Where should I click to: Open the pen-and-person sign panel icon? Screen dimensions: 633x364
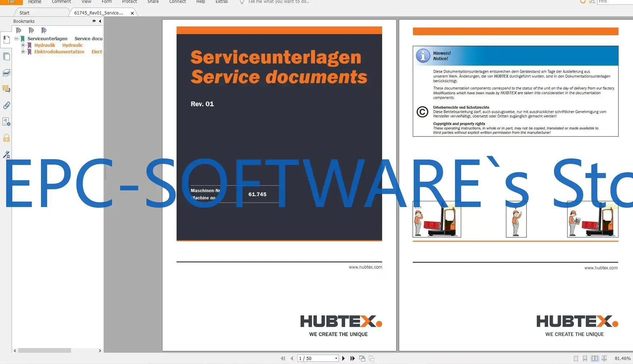(x=6, y=154)
